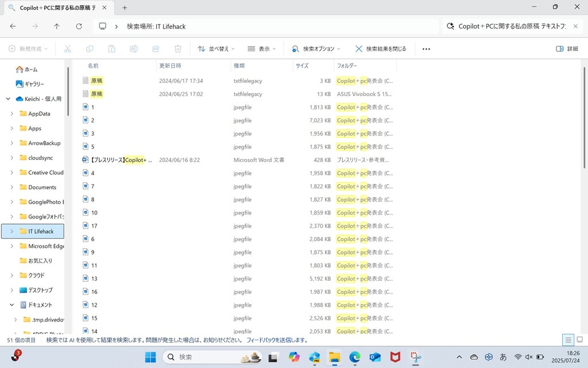
Task: Expand the ArrowBackup folder chevron
Action: tap(11, 143)
